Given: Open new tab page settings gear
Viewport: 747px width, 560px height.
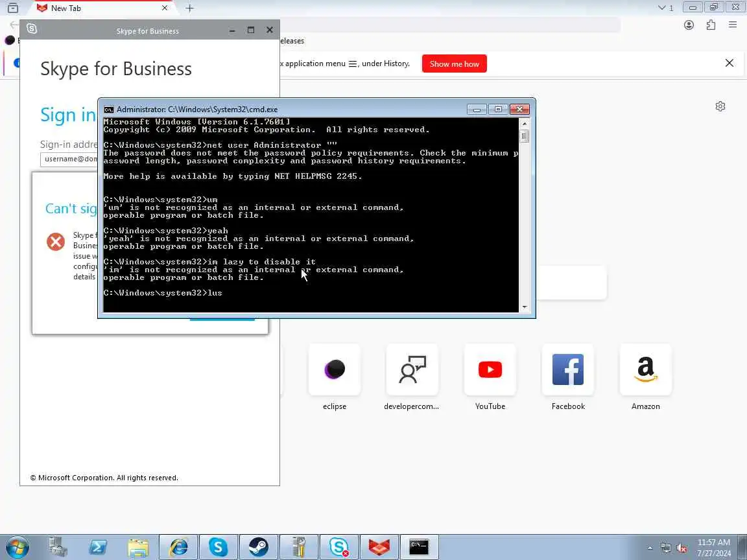Looking at the screenshot, I should click(x=720, y=106).
